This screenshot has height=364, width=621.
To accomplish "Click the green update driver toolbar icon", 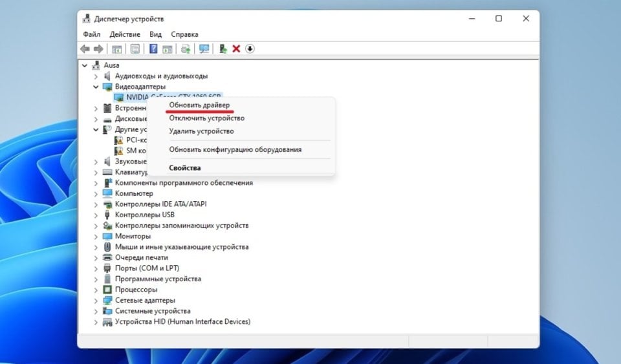I will [x=223, y=49].
